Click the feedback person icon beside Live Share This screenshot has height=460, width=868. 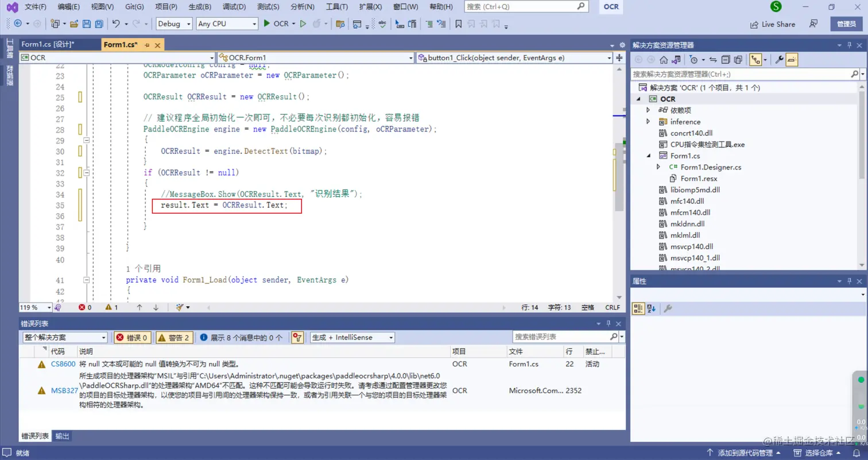(813, 24)
